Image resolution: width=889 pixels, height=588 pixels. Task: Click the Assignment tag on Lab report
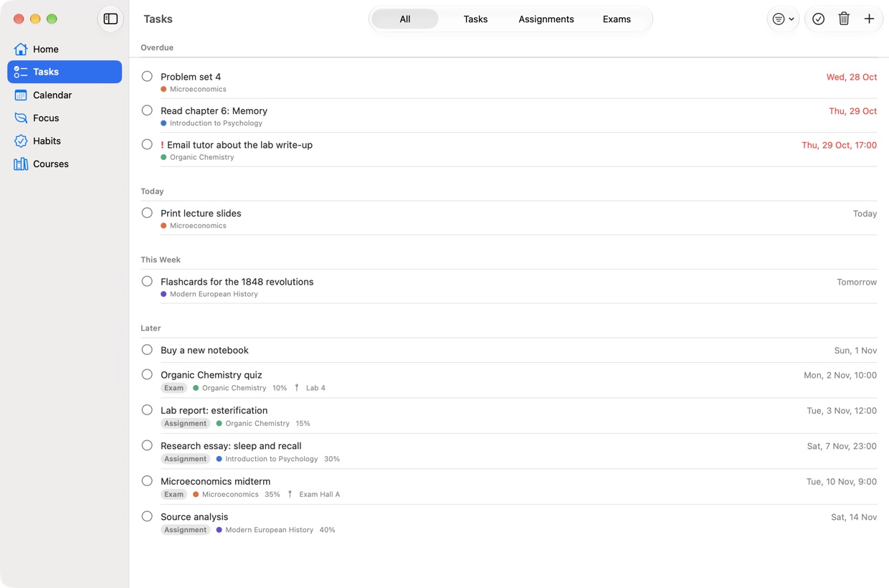(185, 423)
